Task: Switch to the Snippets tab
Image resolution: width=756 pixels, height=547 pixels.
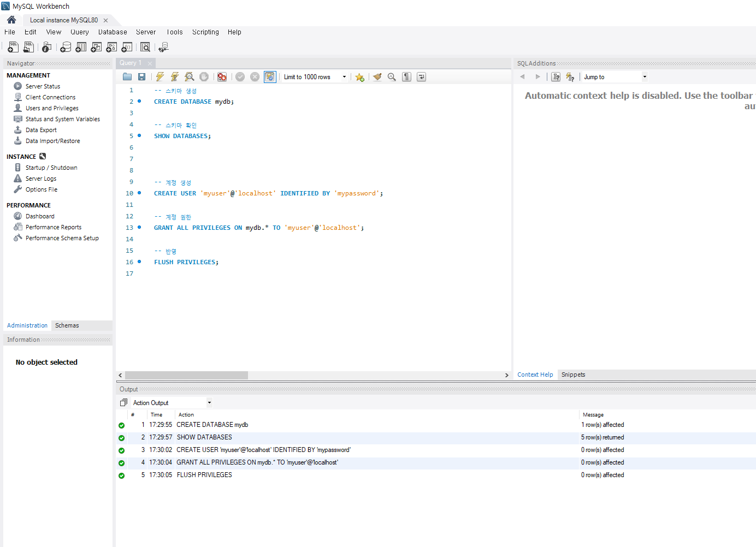Action: (x=574, y=374)
